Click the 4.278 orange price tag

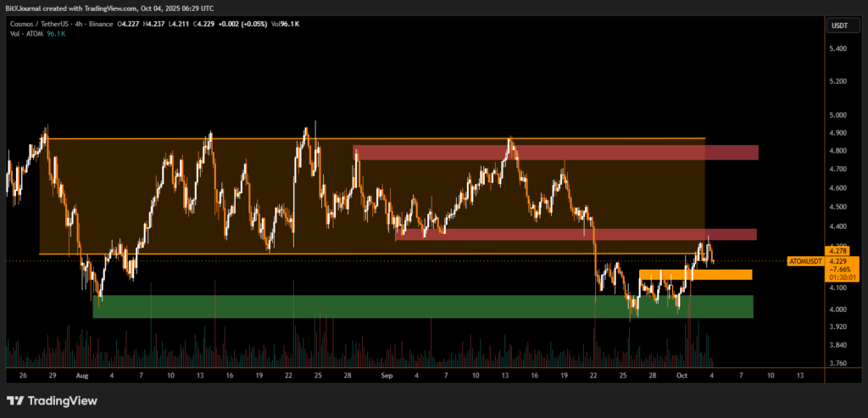[837, 251]
